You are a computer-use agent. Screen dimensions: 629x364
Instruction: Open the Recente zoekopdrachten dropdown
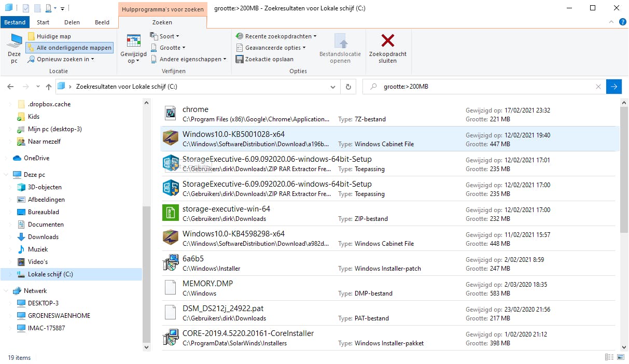[x=278, y=36]
